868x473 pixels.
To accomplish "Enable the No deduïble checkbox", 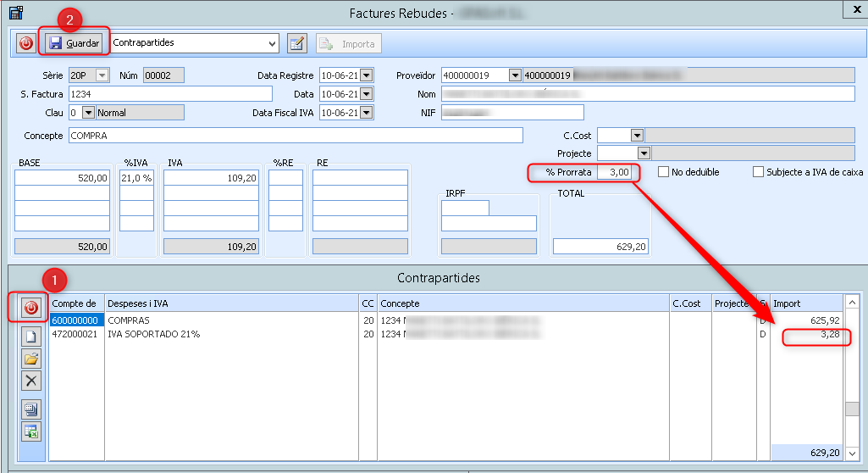I will [664, 172].
